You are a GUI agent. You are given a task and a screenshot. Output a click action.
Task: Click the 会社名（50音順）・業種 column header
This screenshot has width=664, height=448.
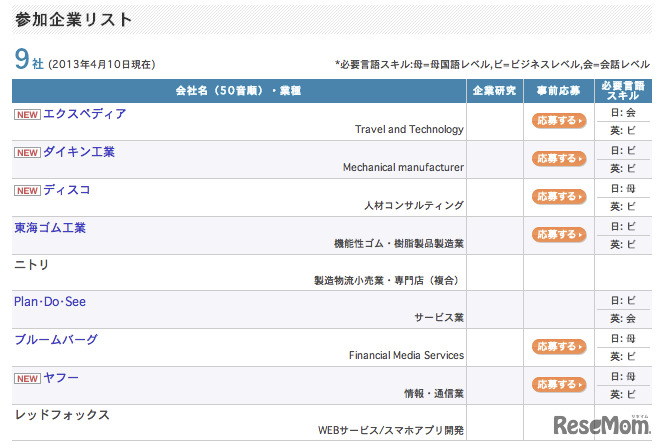[239, 91]
